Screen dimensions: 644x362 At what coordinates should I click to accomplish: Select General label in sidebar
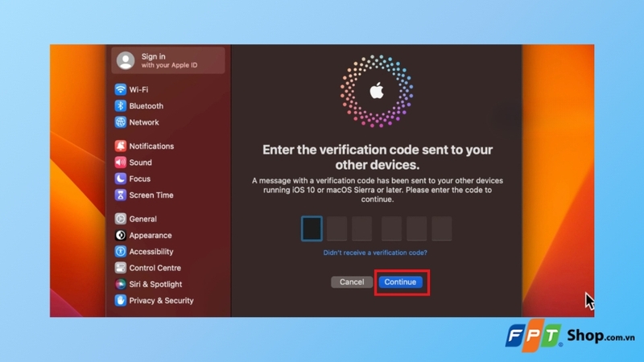point(143,219)
